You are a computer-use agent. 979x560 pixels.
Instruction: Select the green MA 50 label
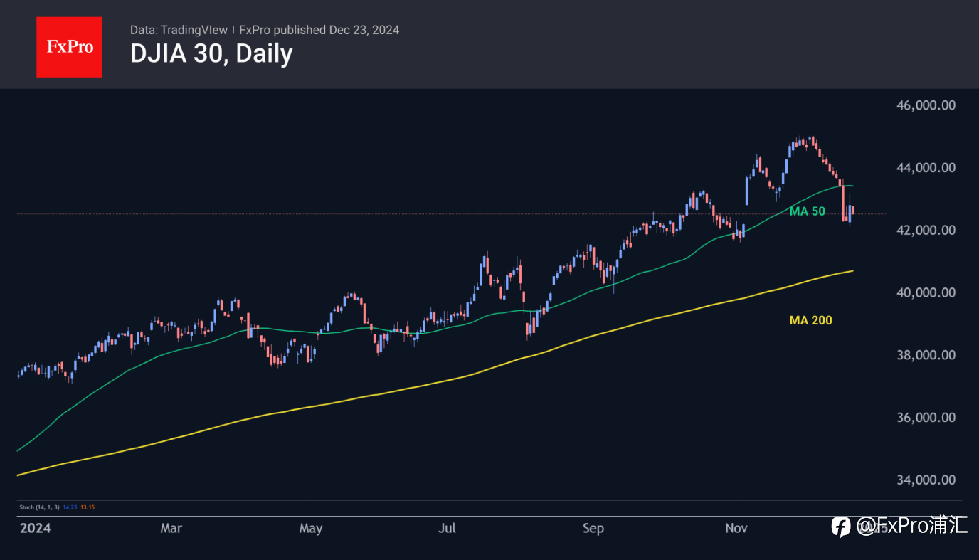(x=808, y=211)
